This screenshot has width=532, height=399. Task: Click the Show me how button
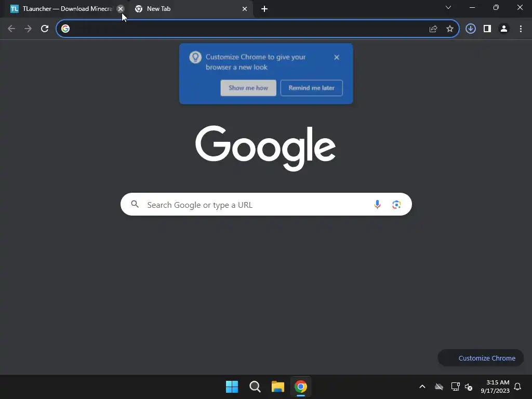pos(248,88)
